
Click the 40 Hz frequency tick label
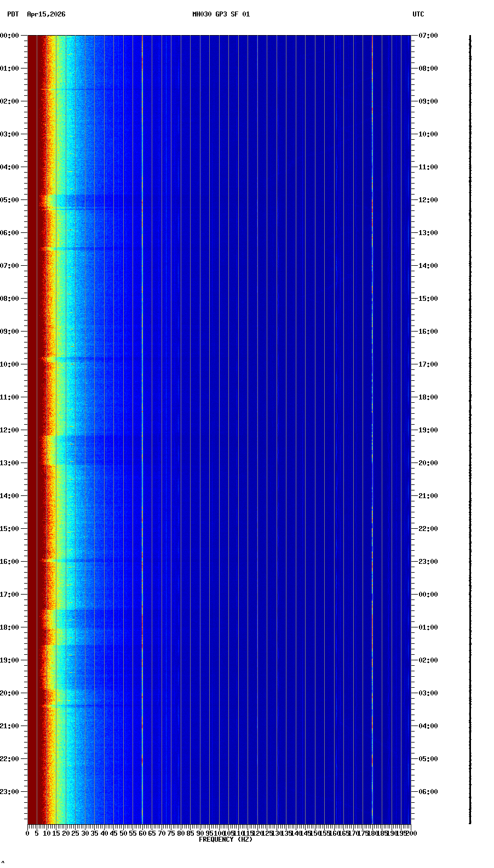104,833
